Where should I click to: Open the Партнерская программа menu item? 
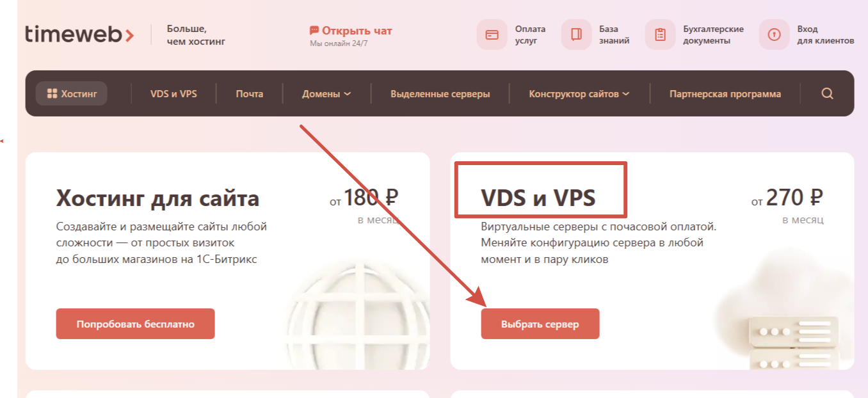[x=725, y=93]
